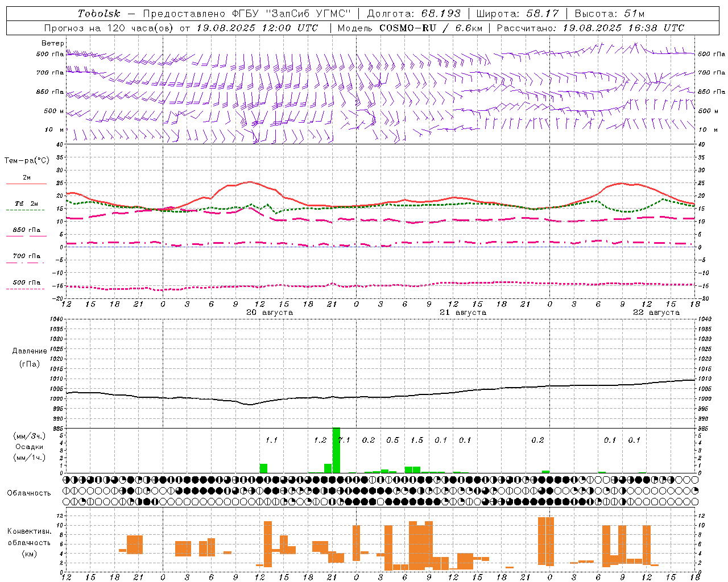Click the tallest green precipitation bar
728x582 pixels.
click(336, 450)
